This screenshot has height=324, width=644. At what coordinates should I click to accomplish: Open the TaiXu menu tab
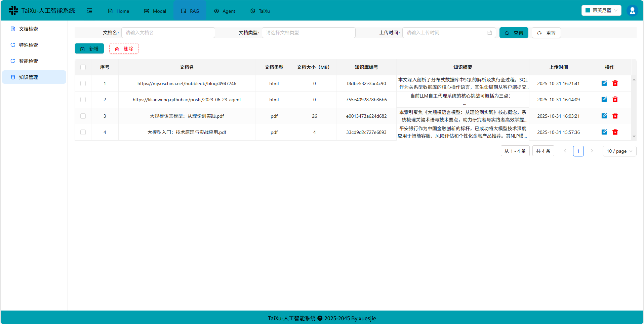260,11
